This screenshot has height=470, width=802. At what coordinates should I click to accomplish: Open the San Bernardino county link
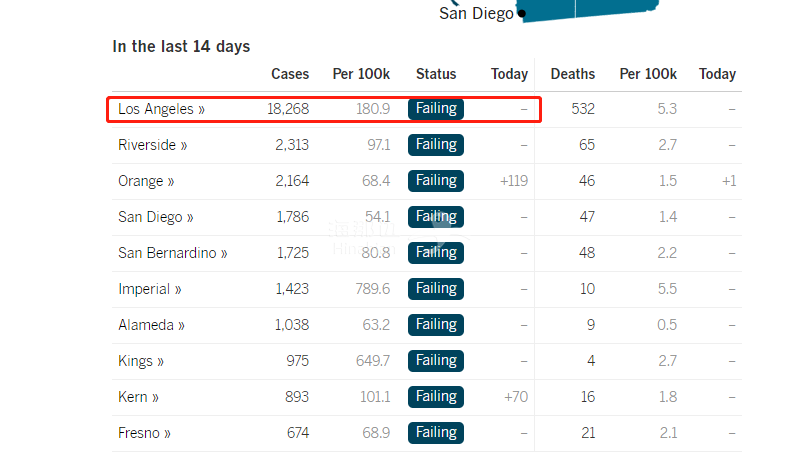pyautogui.click(x=172, y=253)
